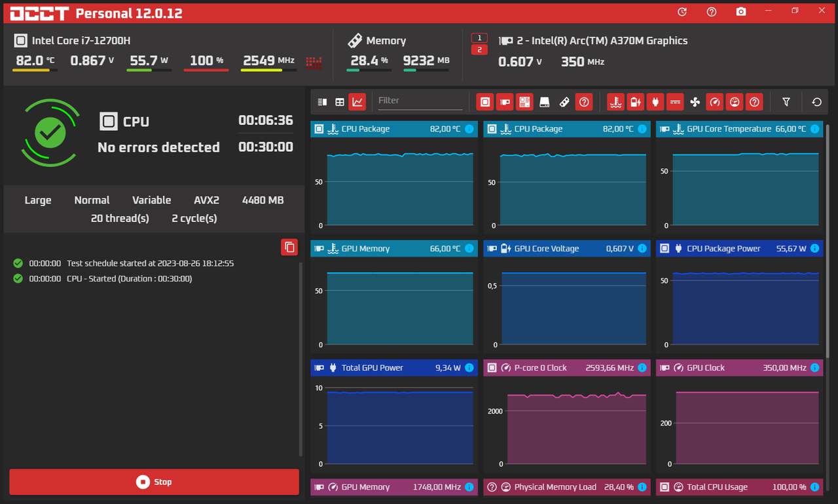Toggle the storage drive hardware filter
This screenshot has height=504, width=838.
point(544,101)
